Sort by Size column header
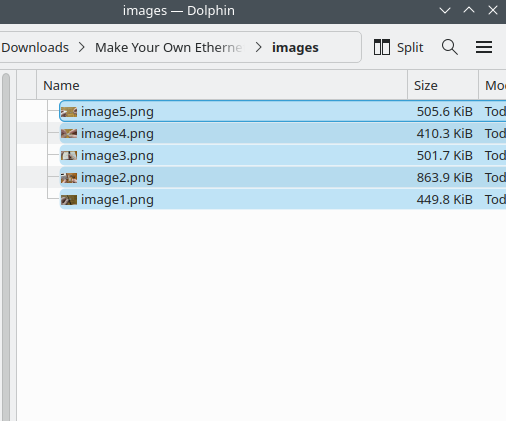The width and height of the screenshot is (506, 421). pyautogui.click(x=443, y=85)
